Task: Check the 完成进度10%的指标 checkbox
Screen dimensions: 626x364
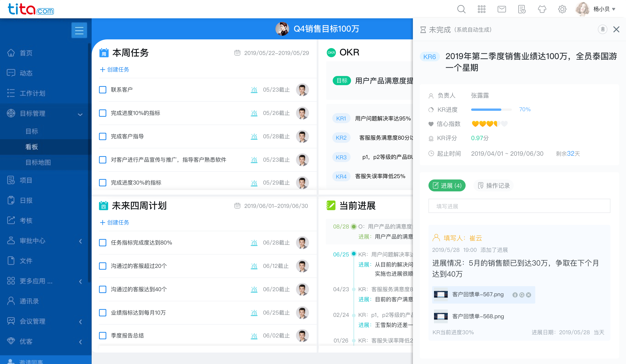Action: pos(103,113)
